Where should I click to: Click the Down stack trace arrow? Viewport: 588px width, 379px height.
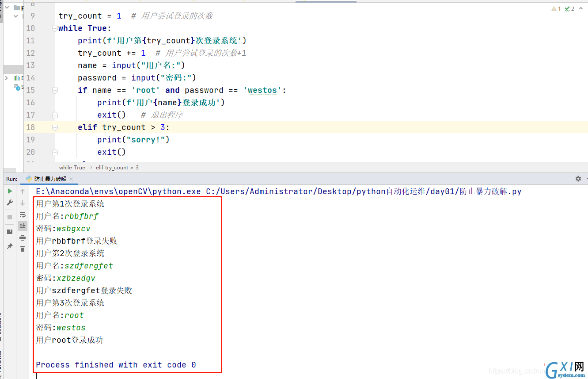[x=23, y=203]
